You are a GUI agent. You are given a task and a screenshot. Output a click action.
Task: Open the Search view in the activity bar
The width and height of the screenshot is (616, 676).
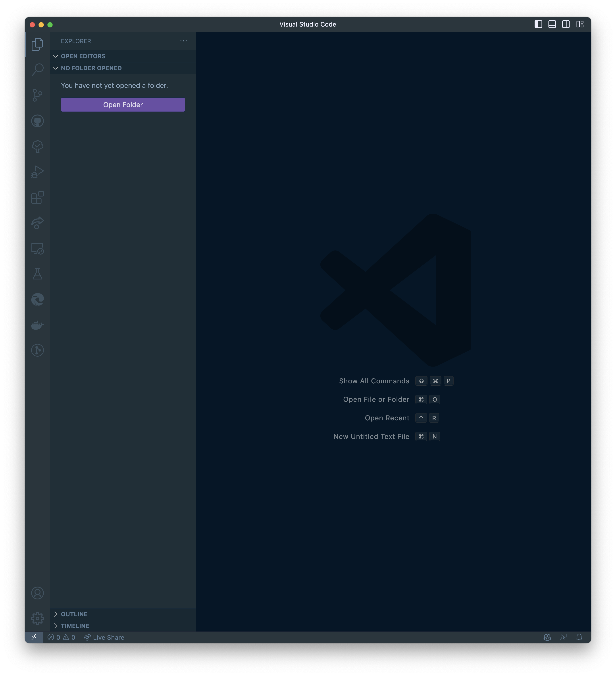tap(37, 69)
